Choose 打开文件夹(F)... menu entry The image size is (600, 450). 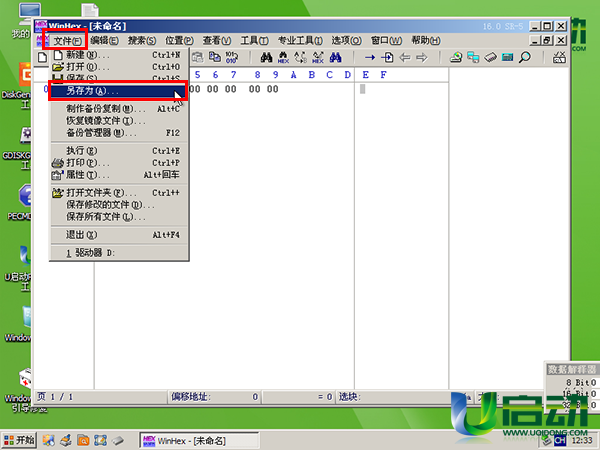point(119,193)
